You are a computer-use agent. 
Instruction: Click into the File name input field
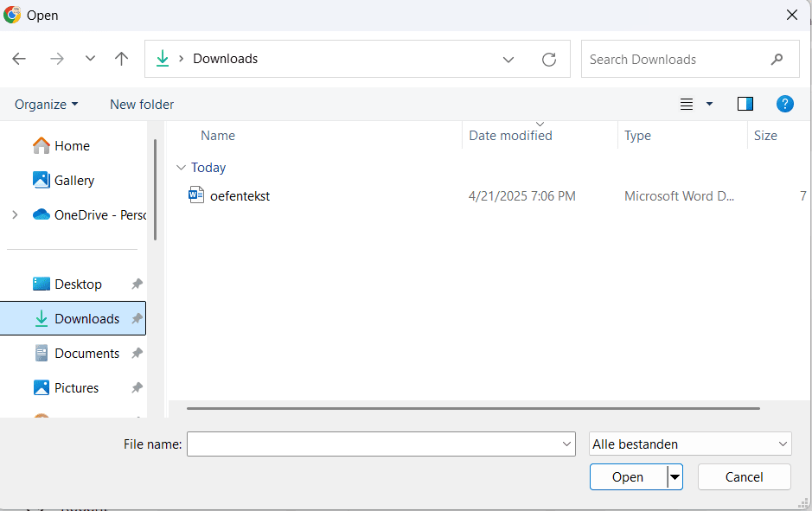point(372,444)
